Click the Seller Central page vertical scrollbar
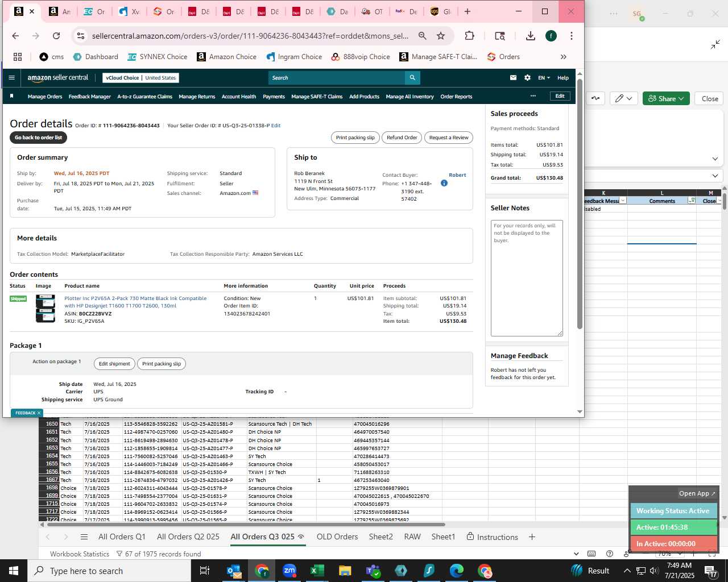This screenshot has height=582, width=728. pos(580,205)
